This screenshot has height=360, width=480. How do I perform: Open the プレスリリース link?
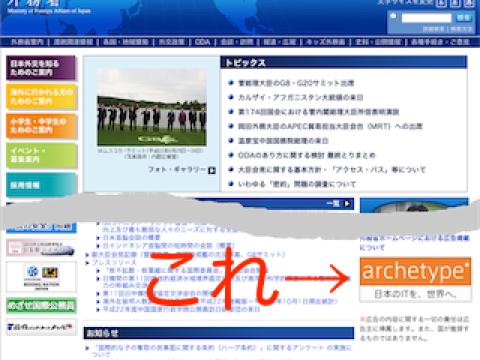coord(114,262)
